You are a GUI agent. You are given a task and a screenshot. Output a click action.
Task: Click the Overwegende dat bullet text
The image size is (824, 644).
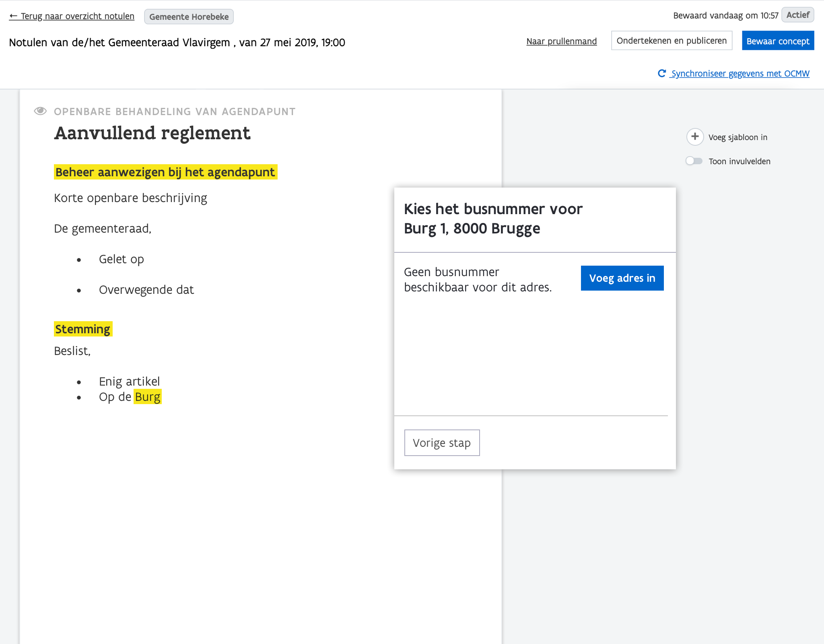tap(146, 290)
